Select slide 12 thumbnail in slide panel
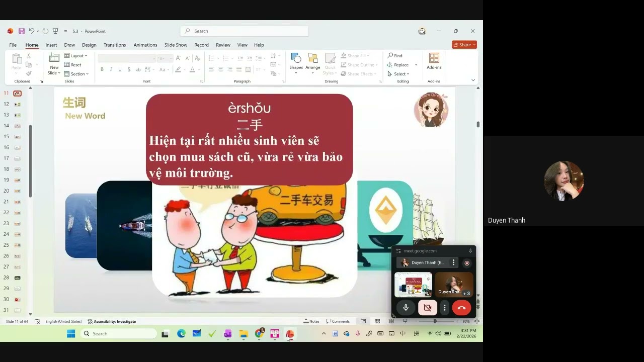 [17, 104]
